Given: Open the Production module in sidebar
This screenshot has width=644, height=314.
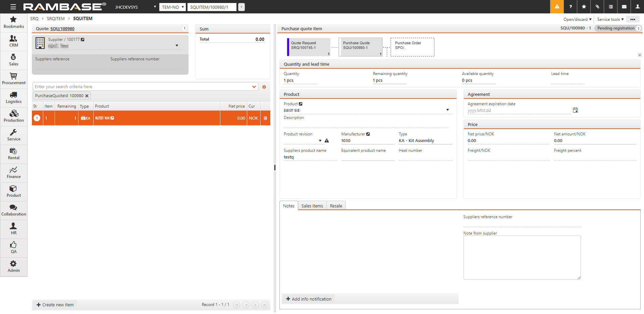Looking at the screenshot, I should pos(13,116).
